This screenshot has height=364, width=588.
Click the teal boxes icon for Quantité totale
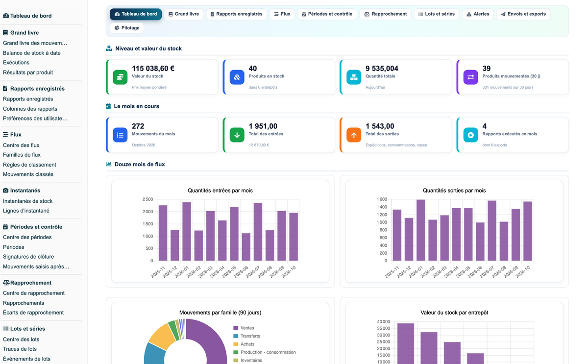(x=354, y=77)
